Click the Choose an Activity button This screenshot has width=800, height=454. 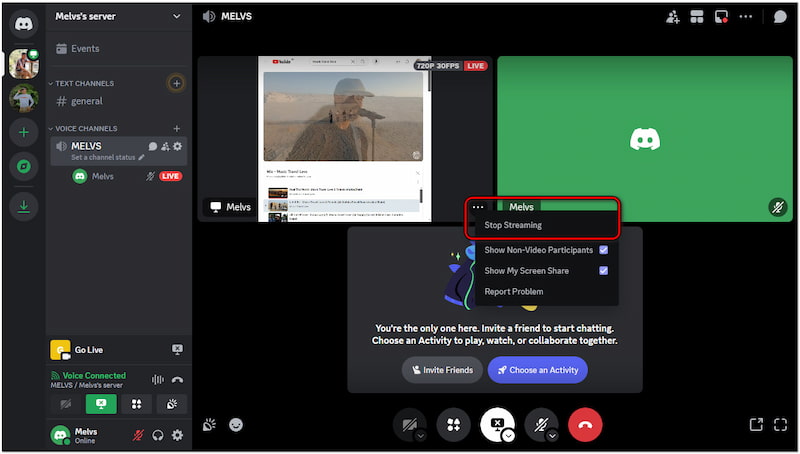537,370
